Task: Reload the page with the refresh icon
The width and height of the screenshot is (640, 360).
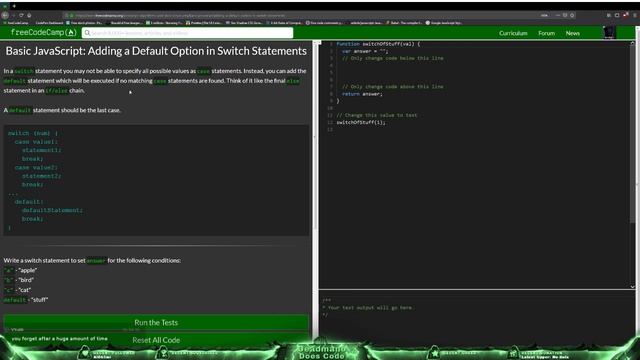Action: (x=21, y=15)
